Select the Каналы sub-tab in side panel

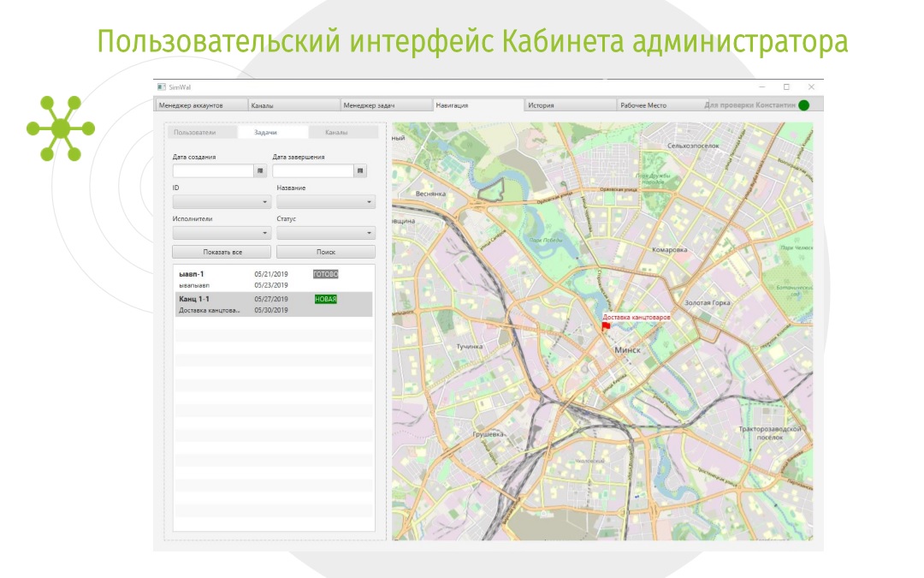(342, 132)
